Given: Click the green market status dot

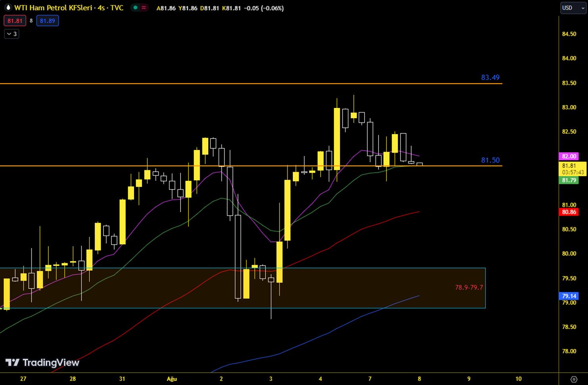Looking at the screenshot, I should [135, 8].
